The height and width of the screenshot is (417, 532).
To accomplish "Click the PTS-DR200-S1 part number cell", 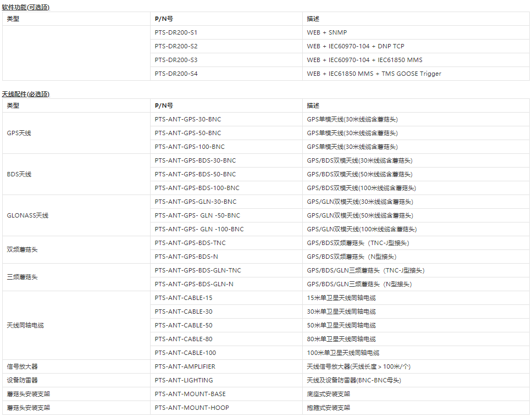I will (x=176, y=32).
